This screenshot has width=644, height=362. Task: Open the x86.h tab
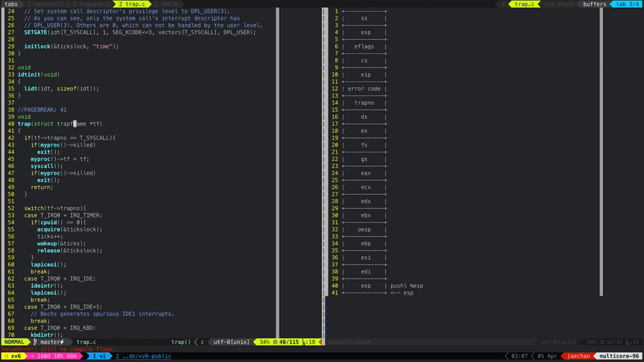click(x=166, y=4)
